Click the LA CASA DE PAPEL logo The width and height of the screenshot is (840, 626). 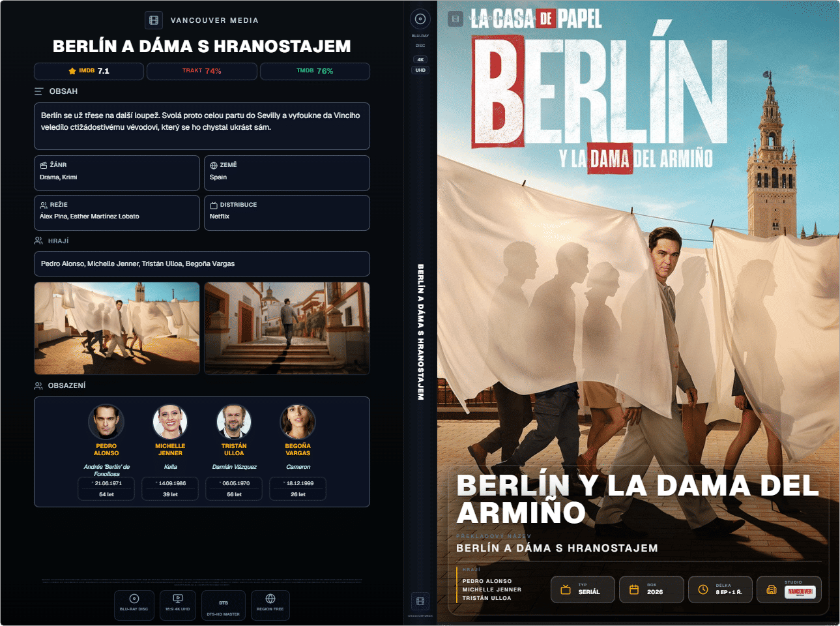pyautogui.click(x=536, y=19)
